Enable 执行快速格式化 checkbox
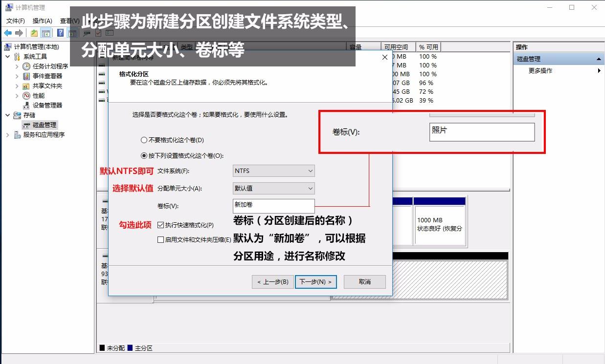Screen dimensions: 605x364 160,224
